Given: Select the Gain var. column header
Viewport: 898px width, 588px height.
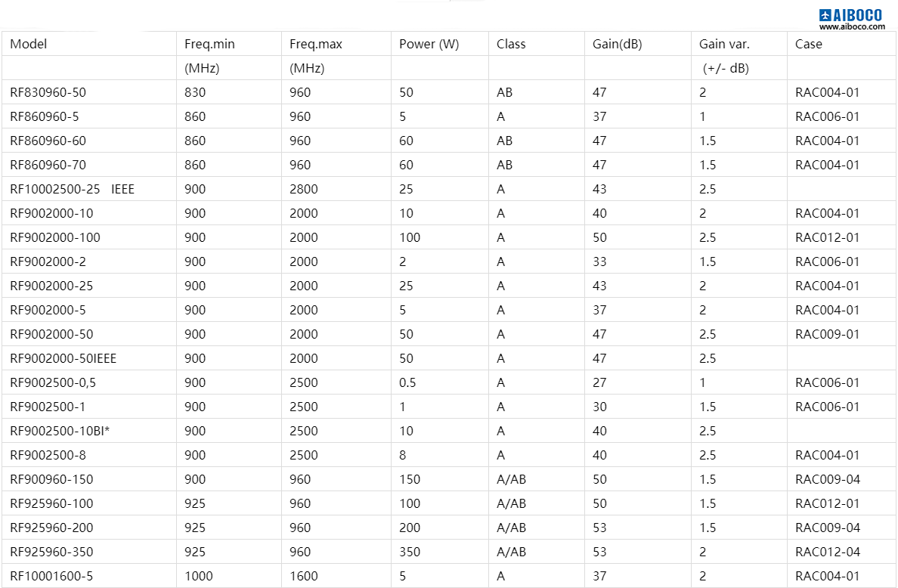Looking at the screenshot, I should pos(724,44).
